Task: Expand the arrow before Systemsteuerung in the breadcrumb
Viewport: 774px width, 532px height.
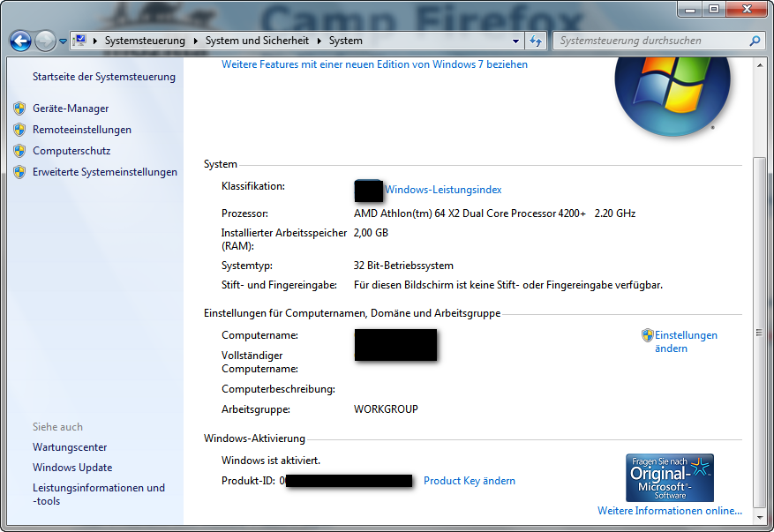Action: point(94,41)
